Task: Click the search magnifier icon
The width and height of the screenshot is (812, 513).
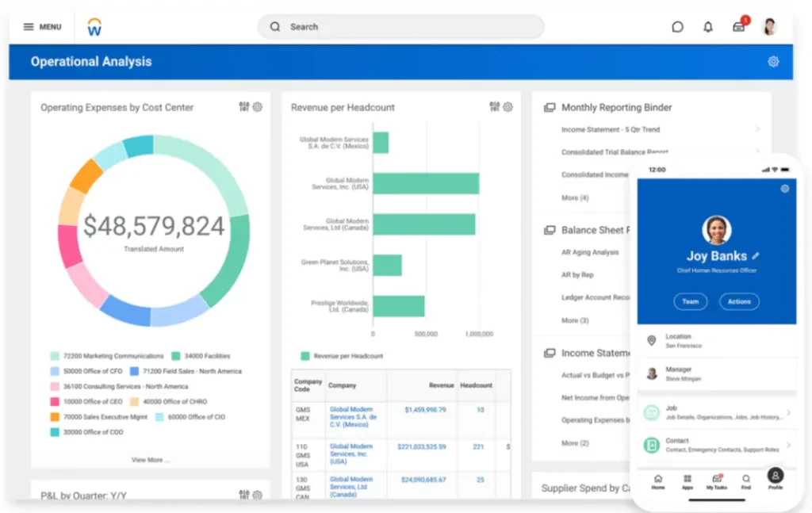Action: (275, 26)
